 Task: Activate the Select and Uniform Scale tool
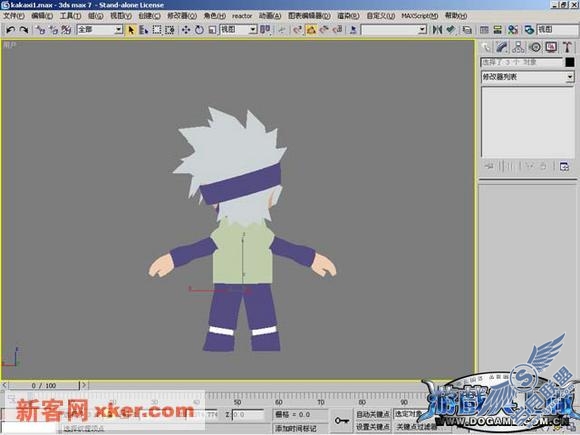212,30
